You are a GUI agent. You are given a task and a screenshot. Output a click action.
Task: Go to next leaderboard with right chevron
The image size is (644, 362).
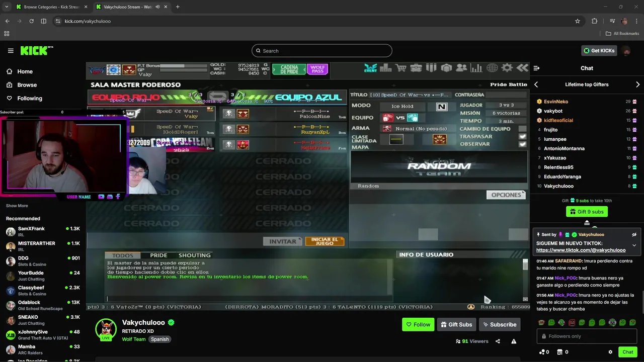point(637,84)
